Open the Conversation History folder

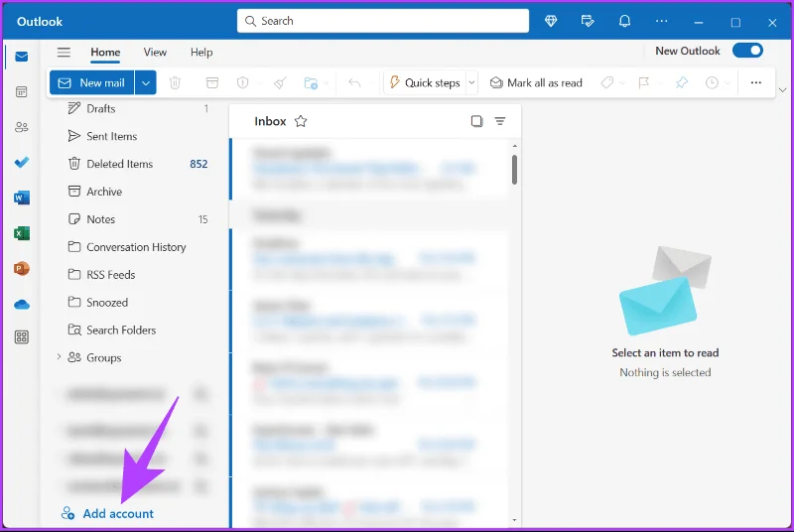(137, 246)
